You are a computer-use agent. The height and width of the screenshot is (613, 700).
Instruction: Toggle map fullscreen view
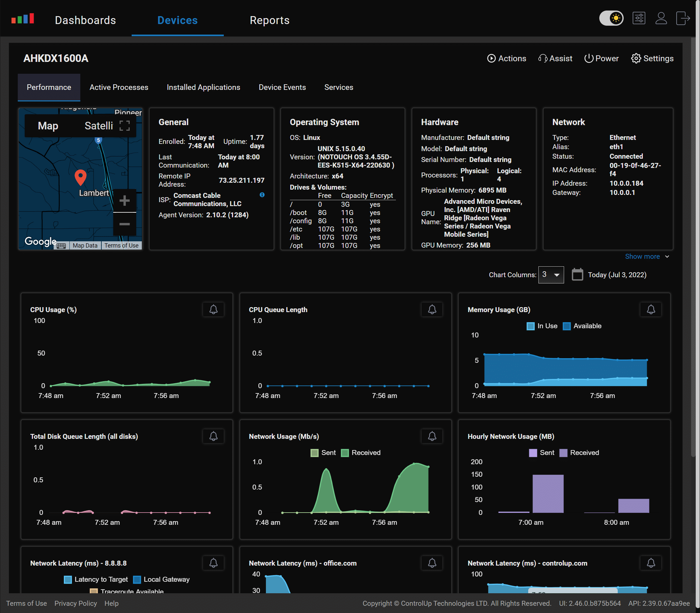[124, 124]
